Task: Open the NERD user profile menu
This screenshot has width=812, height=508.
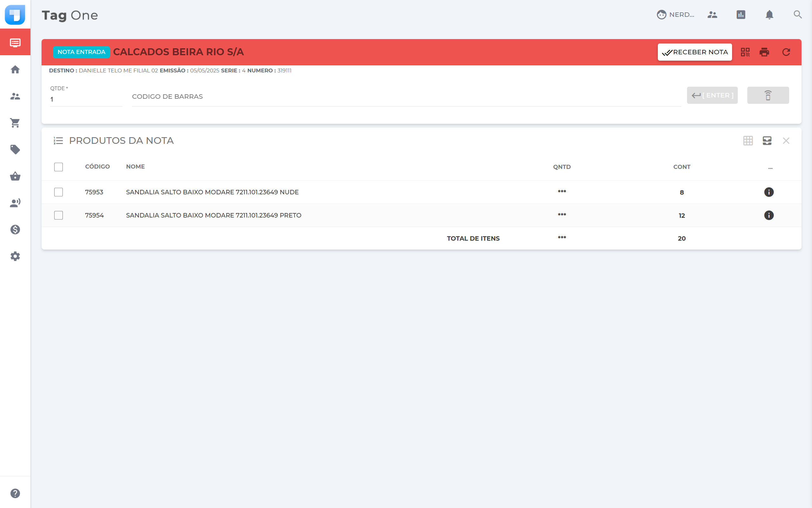Action: tap(675, 15)
